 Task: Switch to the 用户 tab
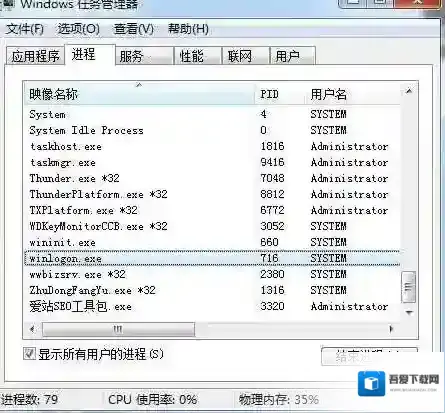point(292,56)
